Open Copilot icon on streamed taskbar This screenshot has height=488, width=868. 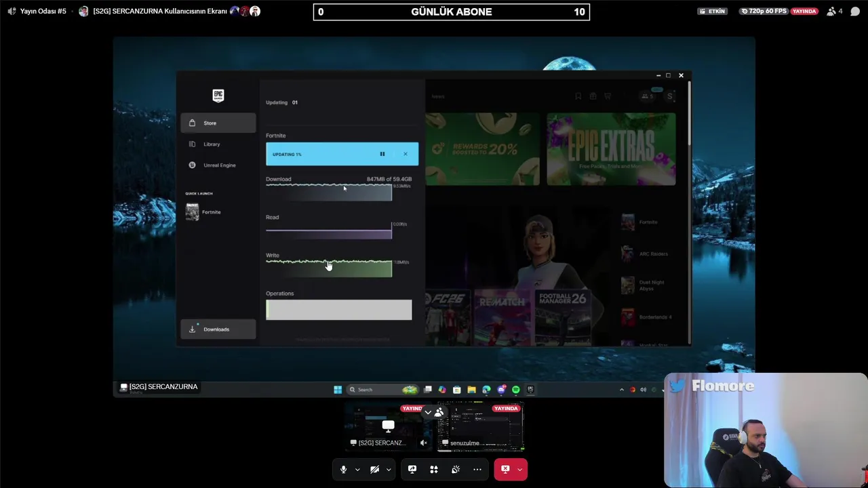coord(442,390)
